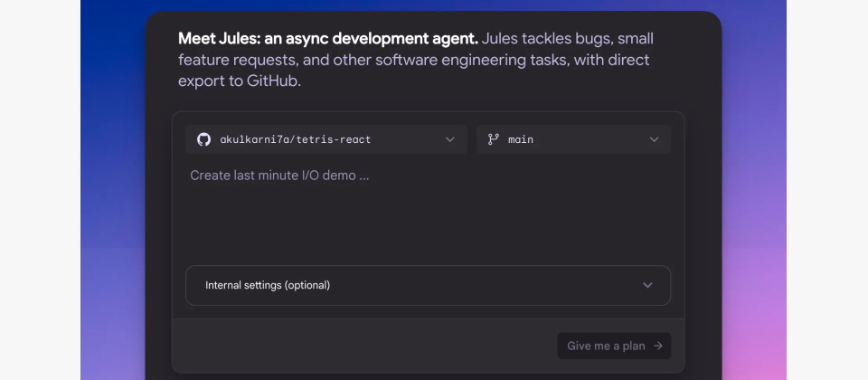Click the empty footer bar left of plan button
The image size is (868, 380).
362,346
